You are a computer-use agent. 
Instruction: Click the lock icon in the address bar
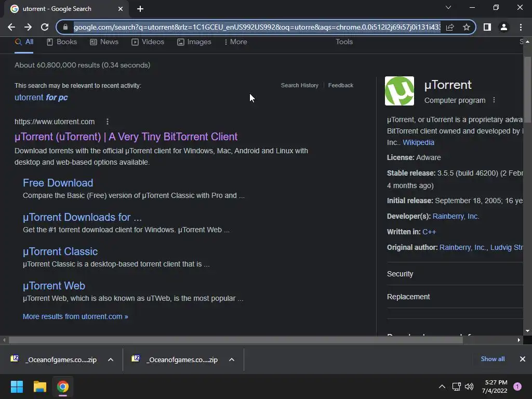pyautogui.click(x=65, y=27)
